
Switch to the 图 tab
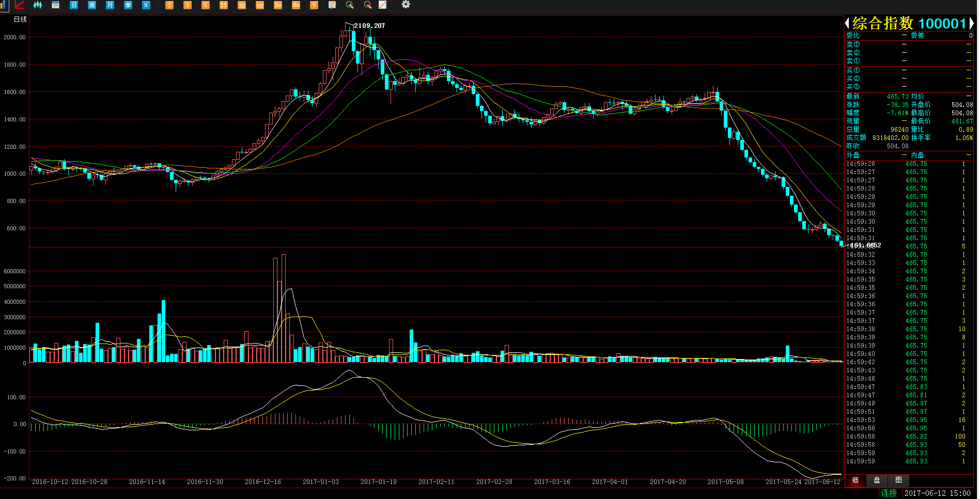[898, 480]
